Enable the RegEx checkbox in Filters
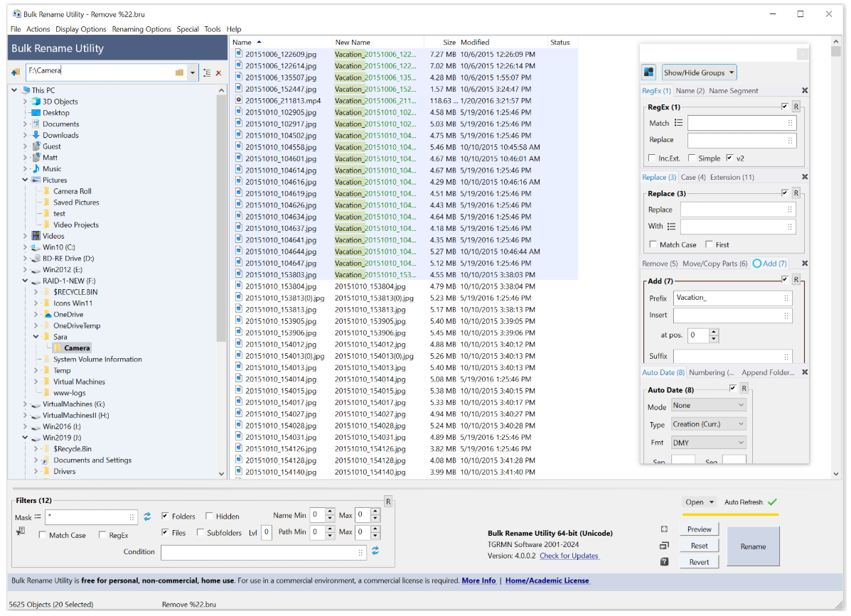 click(x=102, y=535)
